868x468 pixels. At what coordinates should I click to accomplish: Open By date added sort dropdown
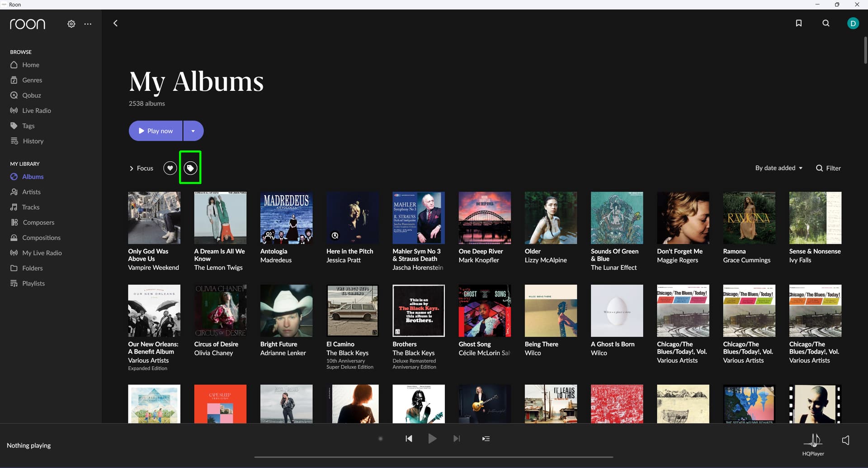[779, 168]
